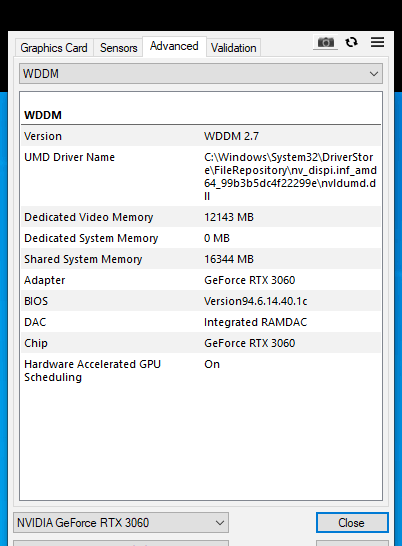Switch to the Sensors tab
402x546 pixels.
pyautogui.click(x=118, y=48)
